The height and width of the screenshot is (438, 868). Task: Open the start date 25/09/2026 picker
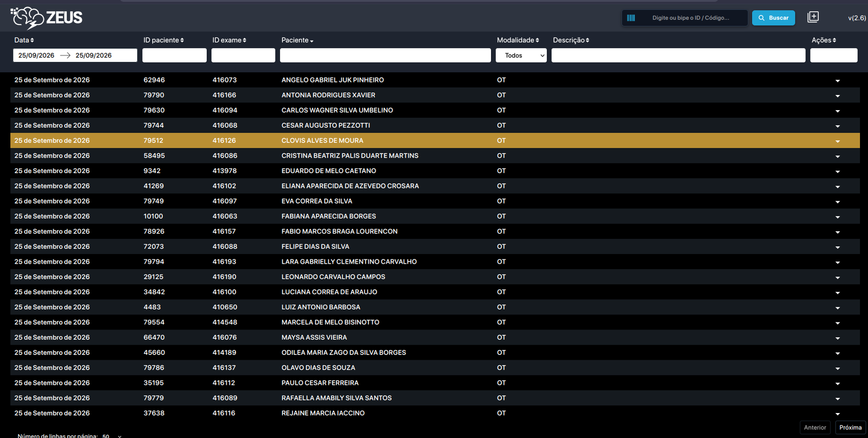click(36, 55)
